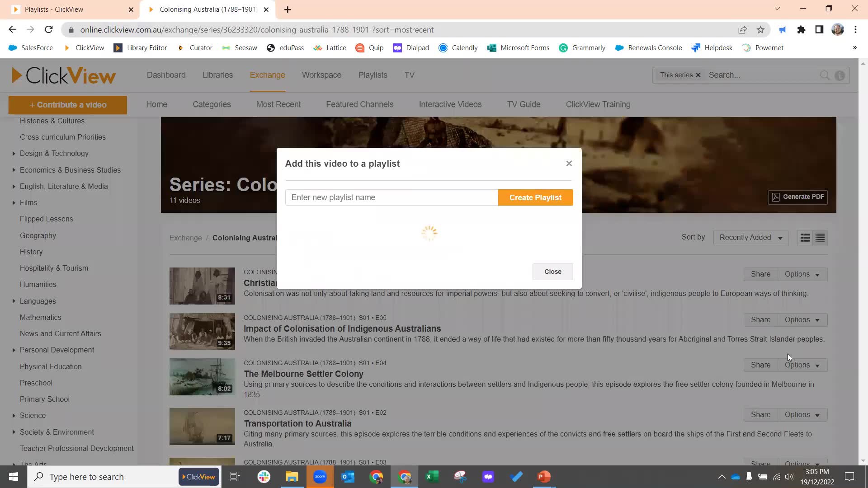Click the search magnifier icon

(825, 75)
